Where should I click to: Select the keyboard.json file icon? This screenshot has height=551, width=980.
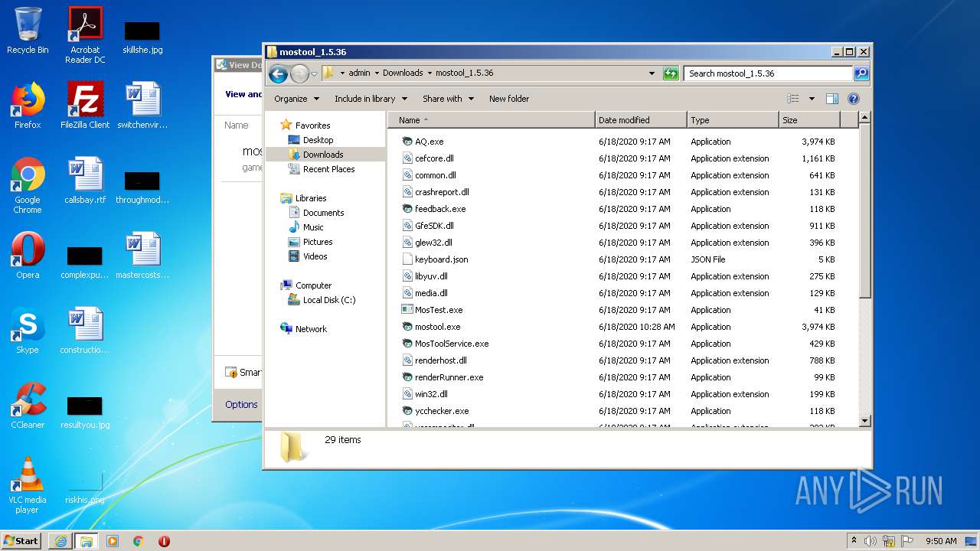point(407,259)
